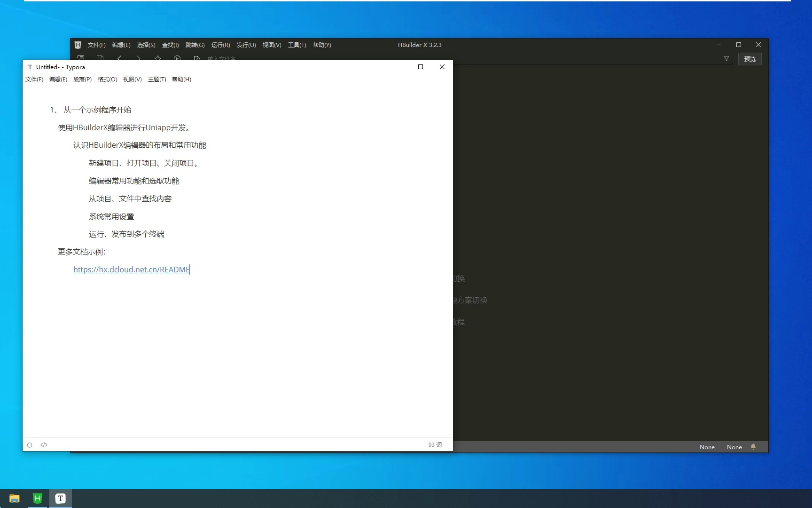Open HBuilder X 工具(T) menu
Viewport: 812px width, 508px height.
click(x=297, y=45)
